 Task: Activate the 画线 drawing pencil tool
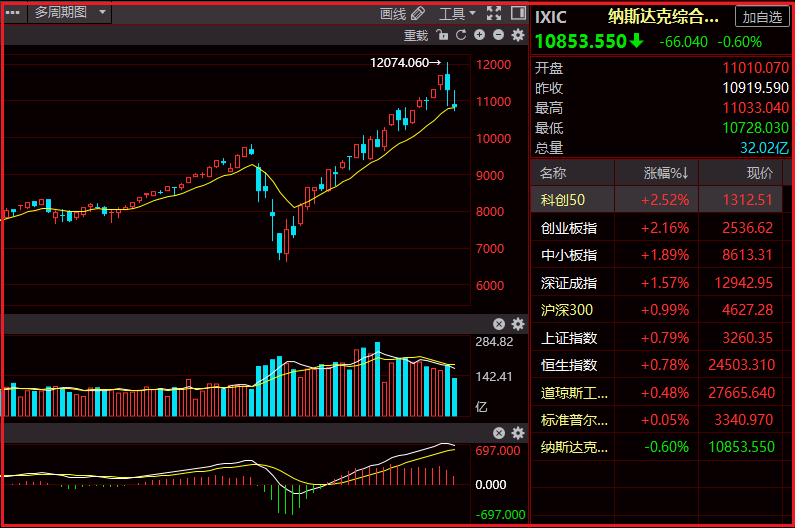pyautogui.click(x=402, y=14)
